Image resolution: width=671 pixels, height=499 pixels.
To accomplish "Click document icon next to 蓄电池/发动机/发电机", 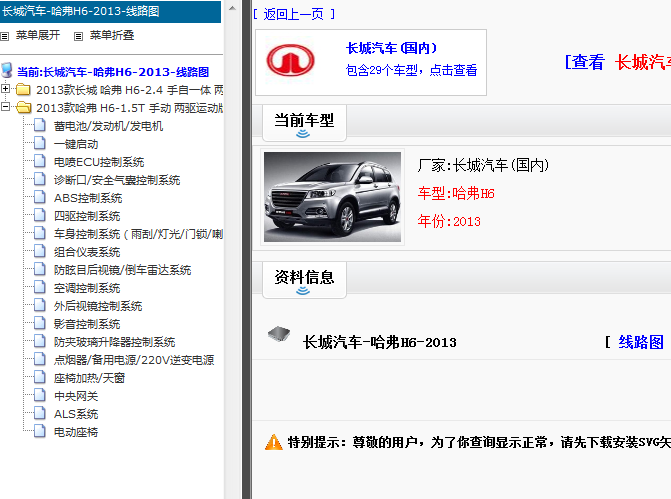I will [40, 125].
